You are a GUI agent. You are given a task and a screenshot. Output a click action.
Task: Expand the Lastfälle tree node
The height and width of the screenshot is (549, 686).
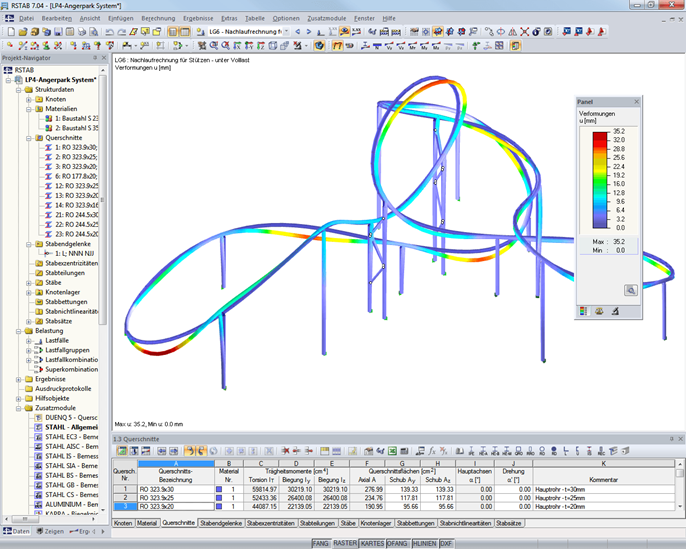tap(28, 341)
